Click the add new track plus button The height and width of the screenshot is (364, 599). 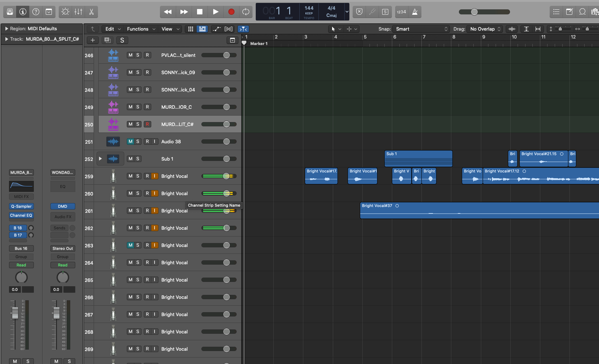pos(93,40)
